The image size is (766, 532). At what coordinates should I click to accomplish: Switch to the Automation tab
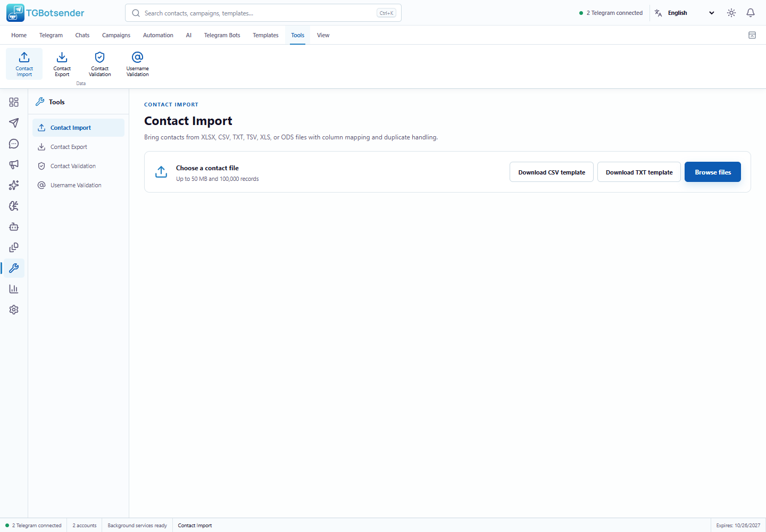coord(158,35)
